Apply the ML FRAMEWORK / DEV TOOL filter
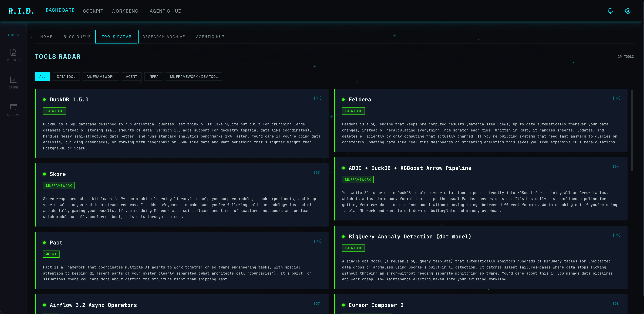Viewport: 644px width, 314px height. coord(194,77)
